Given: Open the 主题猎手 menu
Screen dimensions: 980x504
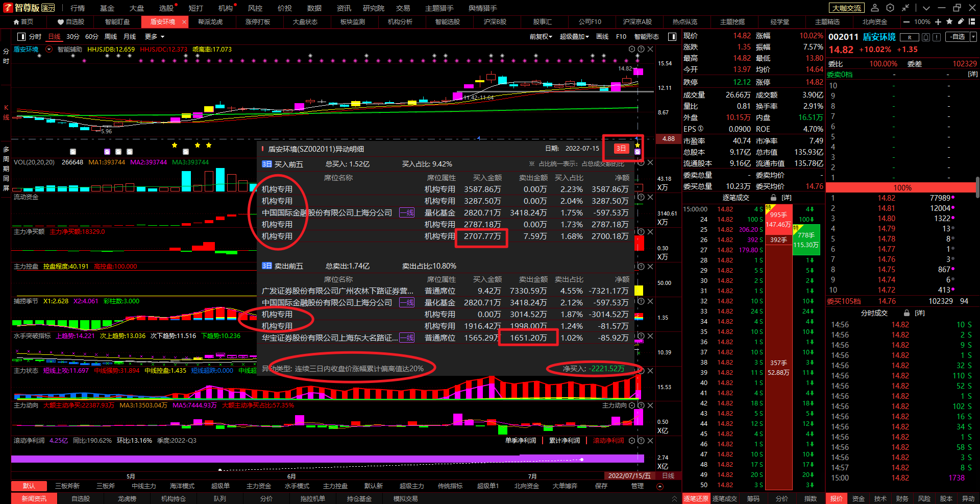Looking at the screenshot, I should tap(439, 8).
